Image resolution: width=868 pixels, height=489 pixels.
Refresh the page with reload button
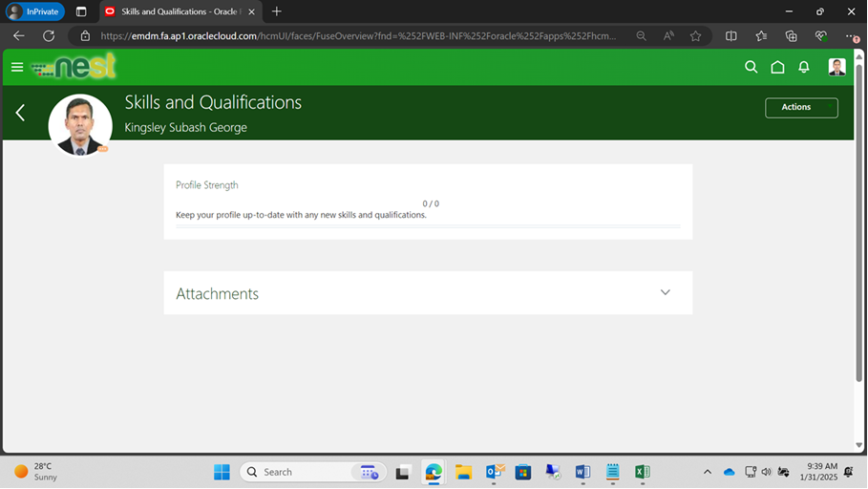pyautogui.click(x=49, y=36)
